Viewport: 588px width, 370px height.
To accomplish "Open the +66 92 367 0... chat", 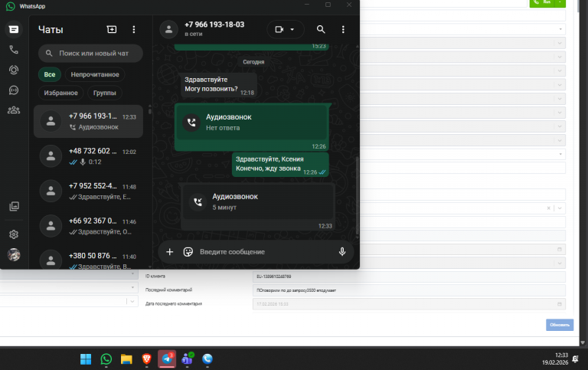I will click(x=89, y=226).
